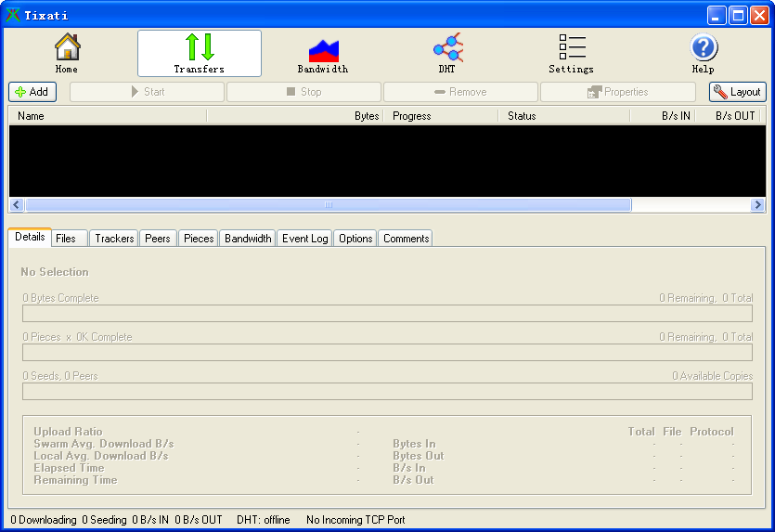This screenshot has height=532, width=775.
Task: Click the Tixati logo in title bar
Action: pyautogui.click(x=13, y=15)
